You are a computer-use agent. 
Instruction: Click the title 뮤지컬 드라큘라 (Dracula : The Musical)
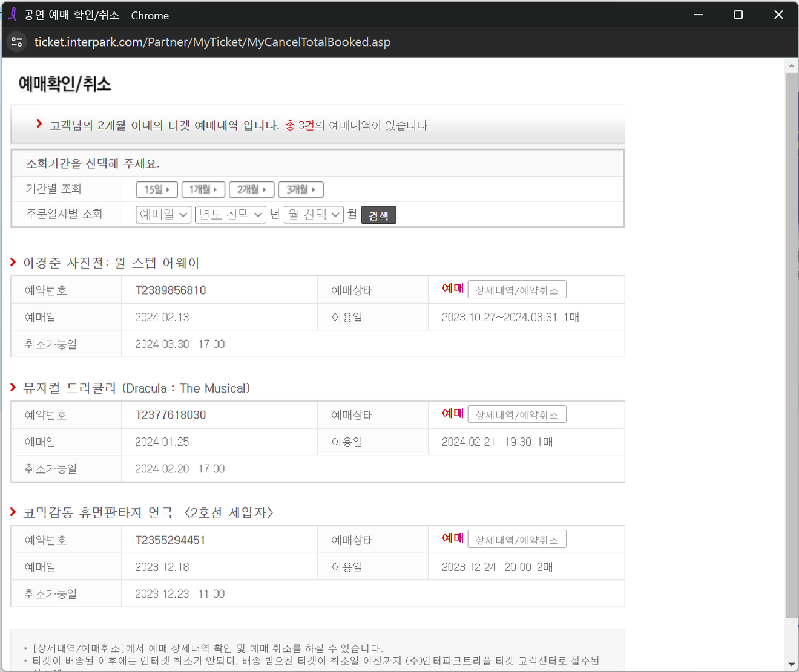(x=137, y=388)
